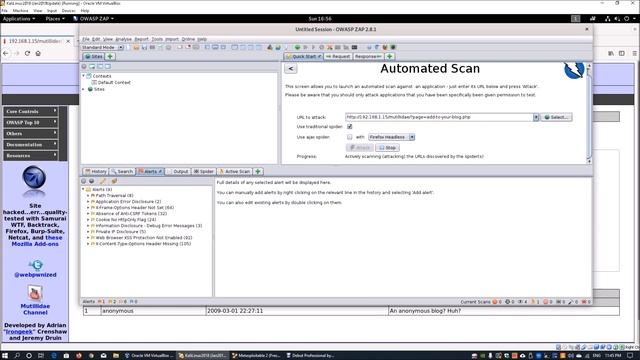Open the Standard Mode dropdown
This screenshot has height=360, width=640.
click(102, 47)
